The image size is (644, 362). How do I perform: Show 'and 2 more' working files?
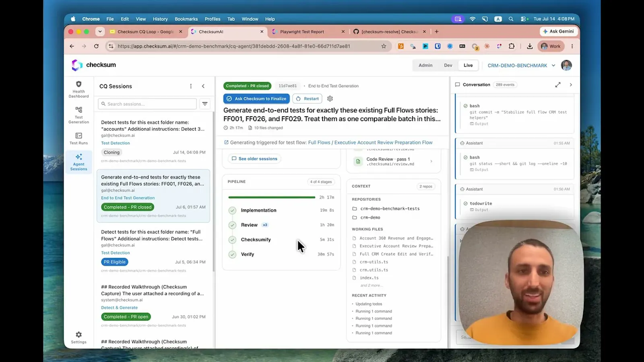(371, 286)
